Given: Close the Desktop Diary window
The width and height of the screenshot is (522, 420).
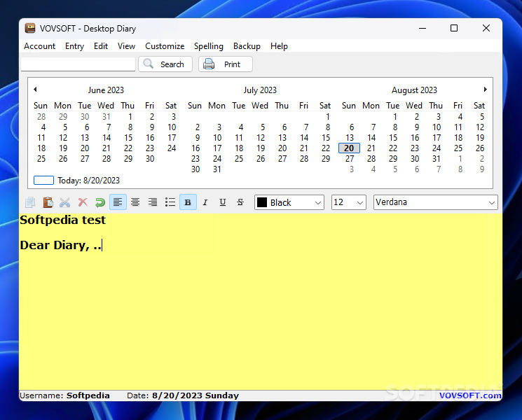Looking at the screenshot, I should 486,28.
